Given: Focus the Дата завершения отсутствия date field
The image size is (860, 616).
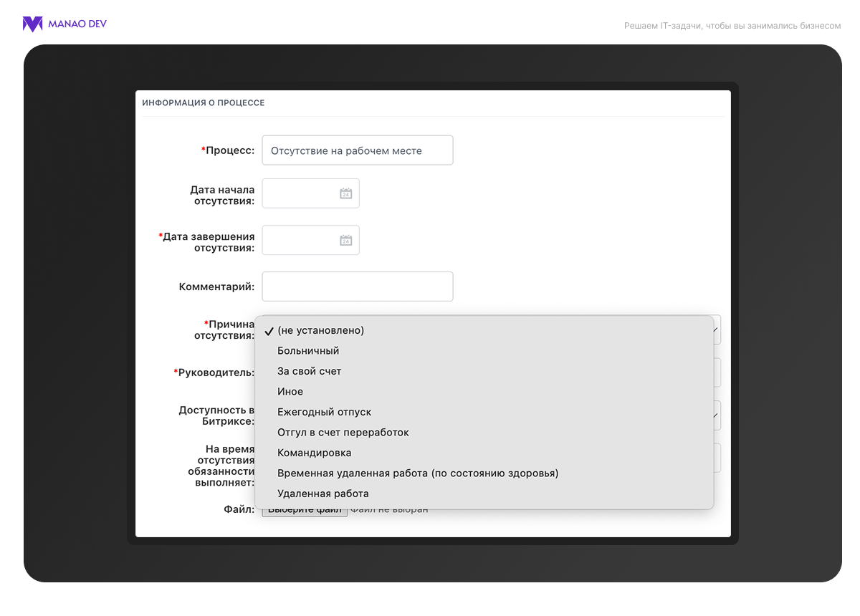Looking at the screenshot, I should (310, 241).
